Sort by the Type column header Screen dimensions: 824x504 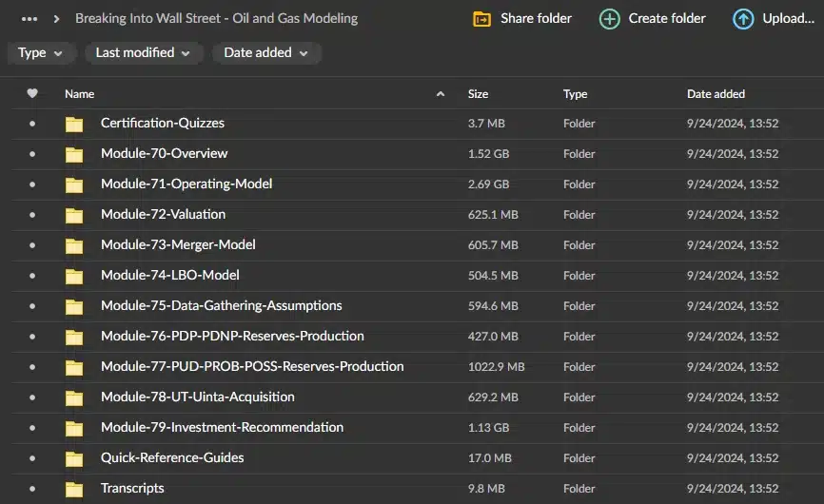coord(575,94)
